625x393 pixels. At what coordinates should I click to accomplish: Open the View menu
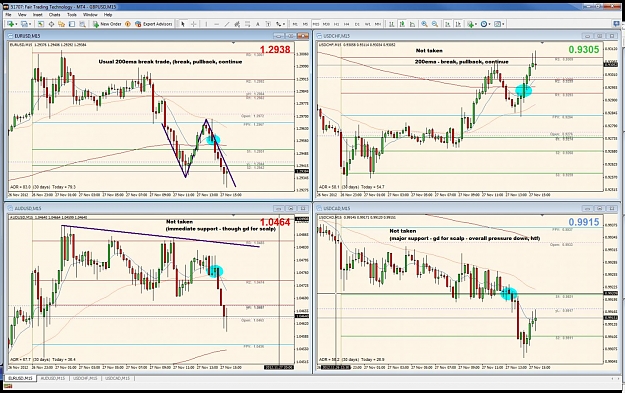[22, 15]
